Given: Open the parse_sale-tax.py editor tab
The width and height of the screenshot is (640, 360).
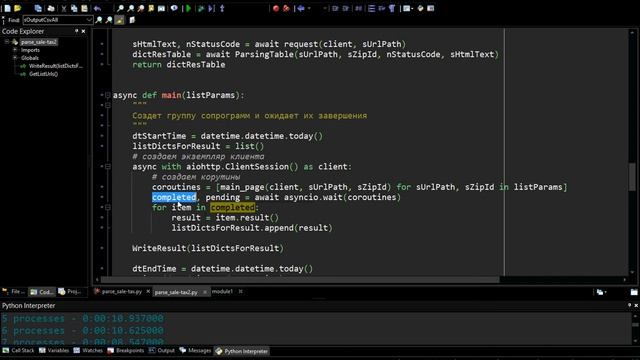Looking at the screenshot, I should [122, 291].
